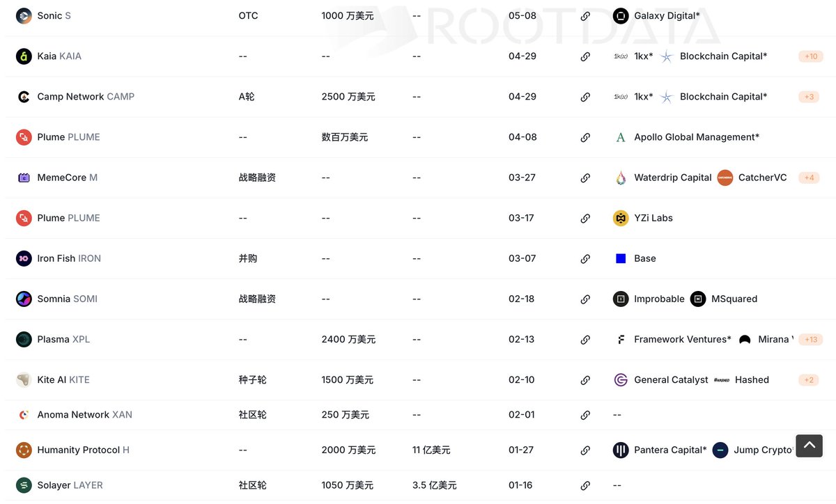Image resolution: width=836 pixels, height=504 pixels.
Task: Click the Pantera Capital logo icon
Action: pos(621,450)
